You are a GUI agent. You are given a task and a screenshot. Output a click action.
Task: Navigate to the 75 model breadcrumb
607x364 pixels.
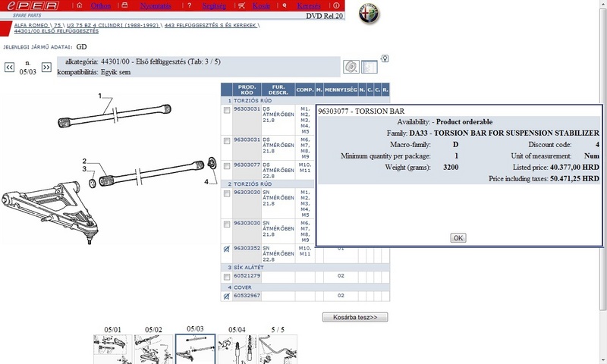click(x=58, y=25)
